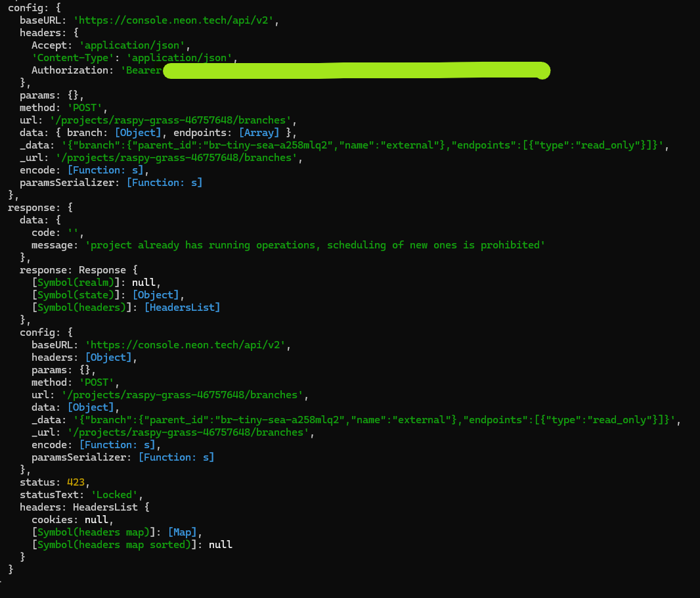Click the _data JSON string inside response config

point(374,421)
